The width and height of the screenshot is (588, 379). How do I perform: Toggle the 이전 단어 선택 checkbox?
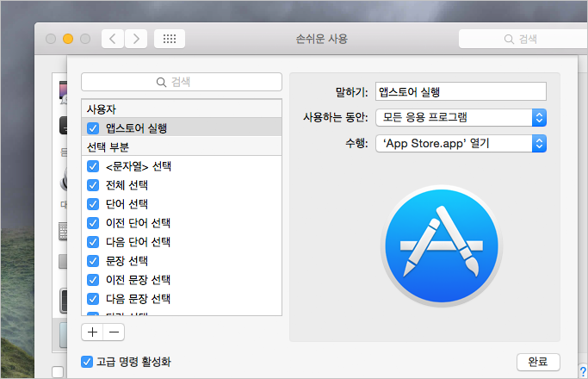pos(93,223)
